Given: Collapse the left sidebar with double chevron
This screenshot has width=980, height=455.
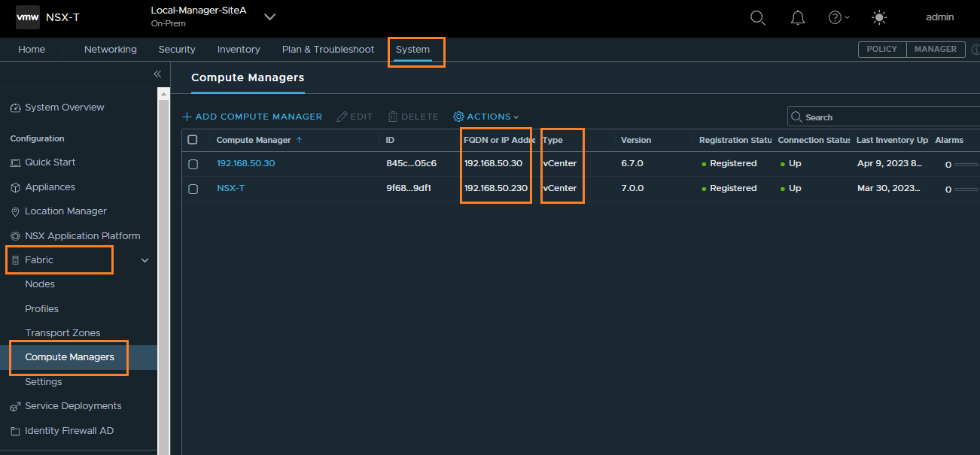Looking at the screenshot, I should pyautogui.click(x=157, y=74).
